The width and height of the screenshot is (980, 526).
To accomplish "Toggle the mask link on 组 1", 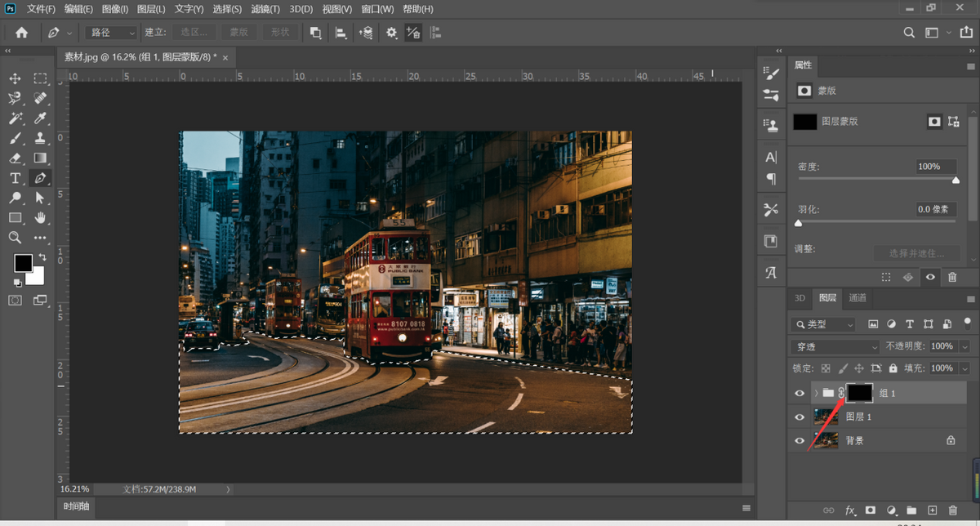I will 841,393.
